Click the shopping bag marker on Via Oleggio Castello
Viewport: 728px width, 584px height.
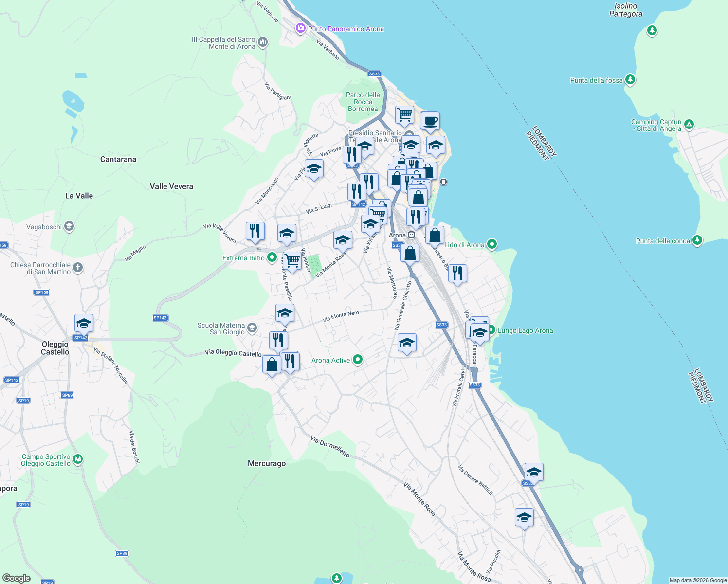pos(272,364)
